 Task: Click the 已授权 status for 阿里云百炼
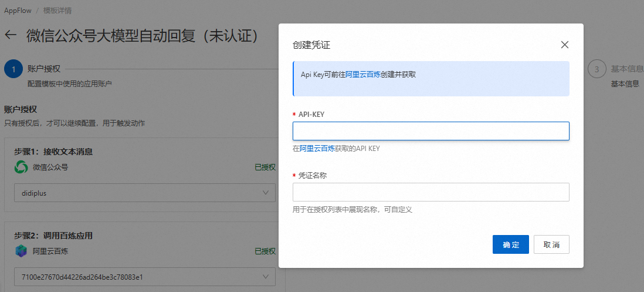[265, 251]
